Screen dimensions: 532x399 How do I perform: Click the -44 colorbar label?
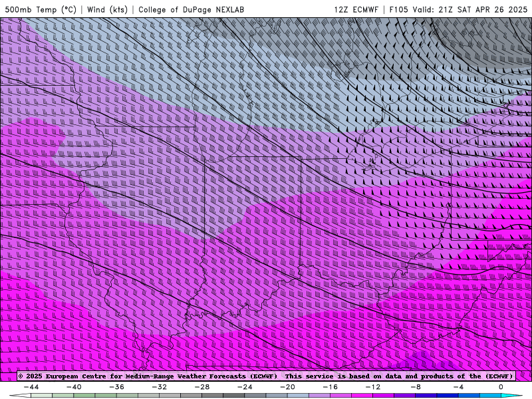(31, 387)
